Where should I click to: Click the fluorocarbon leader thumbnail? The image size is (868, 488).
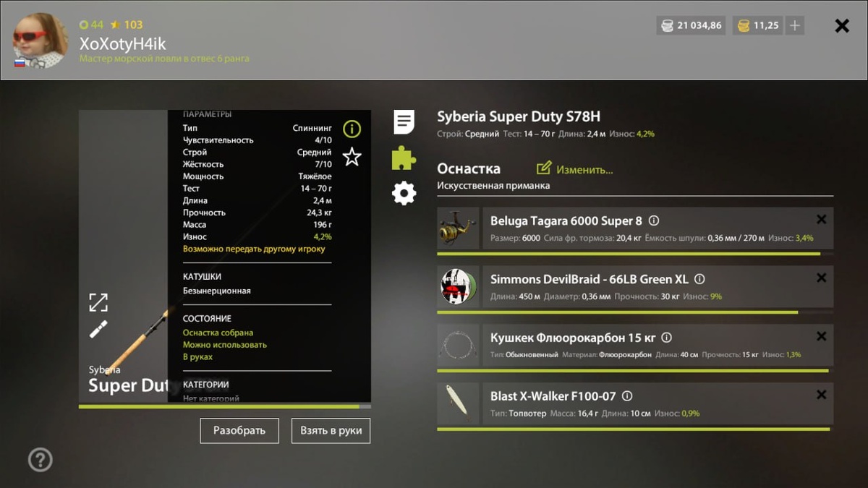(x=458, y=346)
